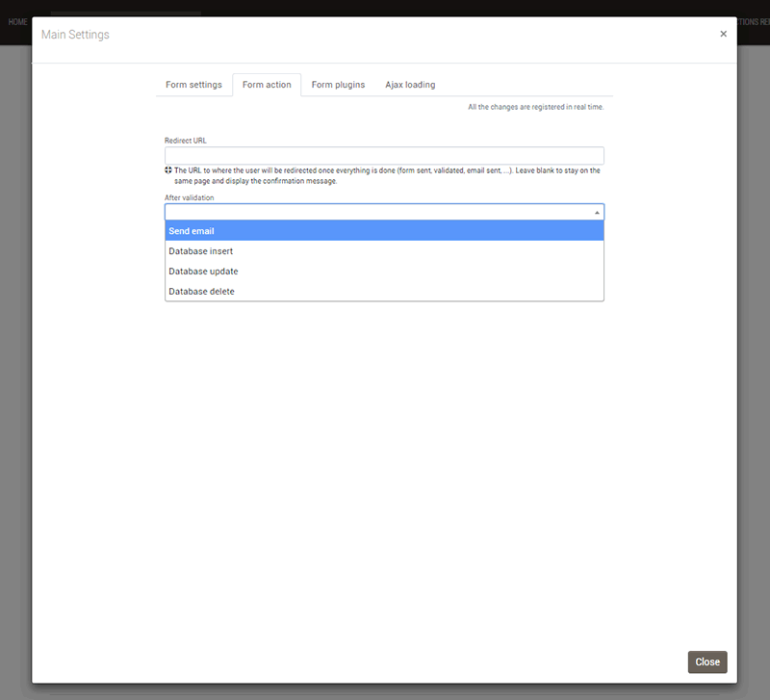Click the After validation label
This screenshot has height=700, width=770.
(x=190, y=197)
